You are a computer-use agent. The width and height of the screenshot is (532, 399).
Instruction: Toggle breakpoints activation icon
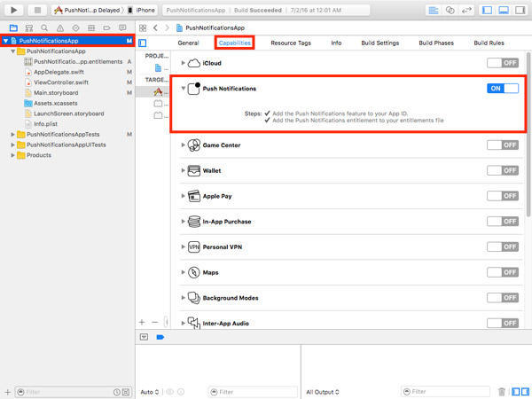click(160, 337)
